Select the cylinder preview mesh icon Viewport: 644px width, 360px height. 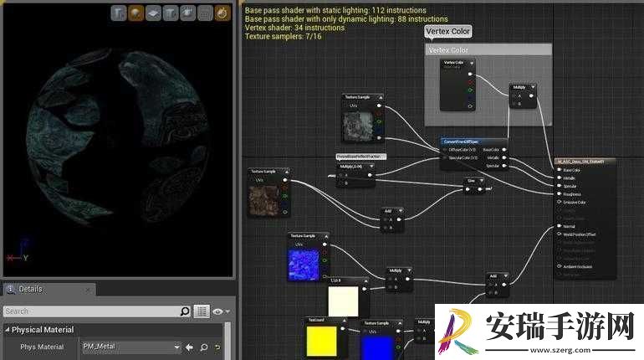click(119, 13)
